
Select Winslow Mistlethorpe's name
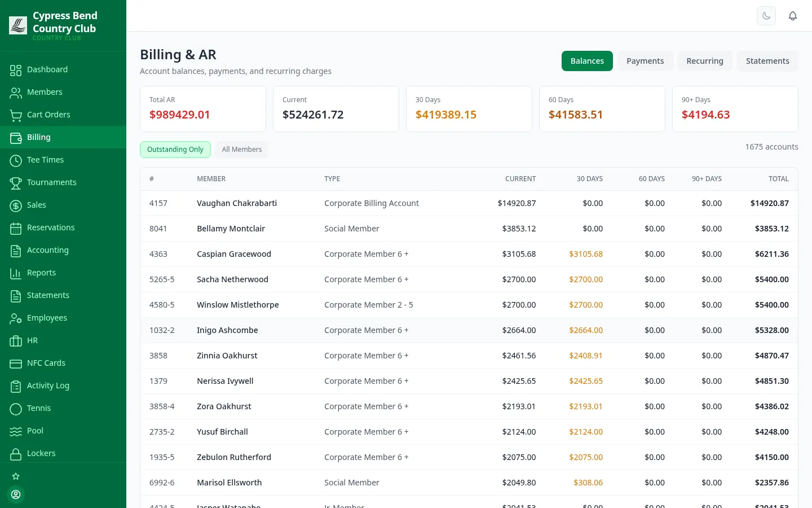[x=238, y=305]
